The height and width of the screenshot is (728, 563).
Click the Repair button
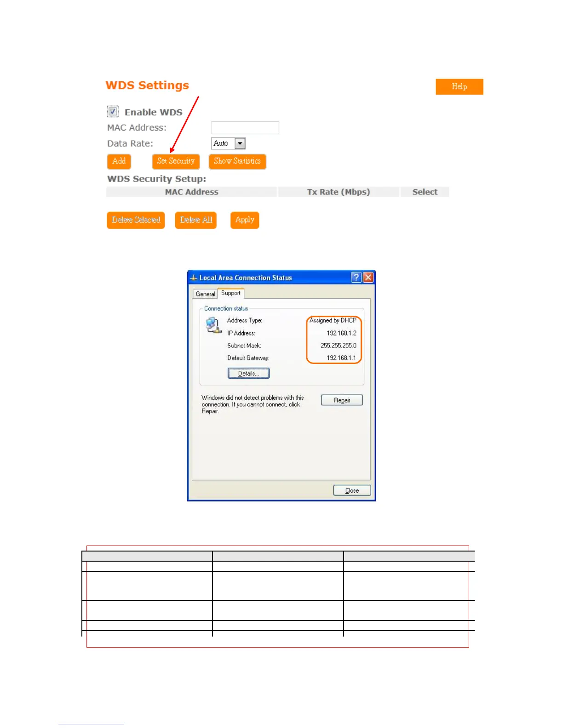342,400
